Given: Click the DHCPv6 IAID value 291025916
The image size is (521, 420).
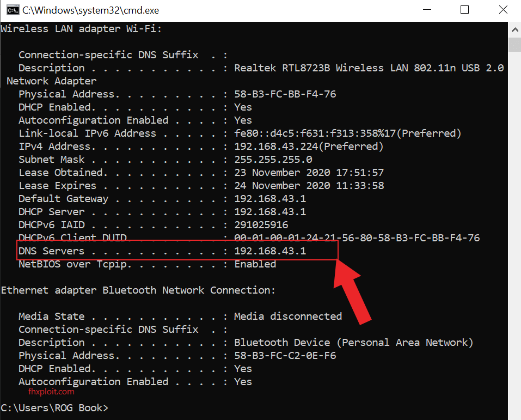Looking at the screenshot, I should pyautogui.click(x=261, y=225).
